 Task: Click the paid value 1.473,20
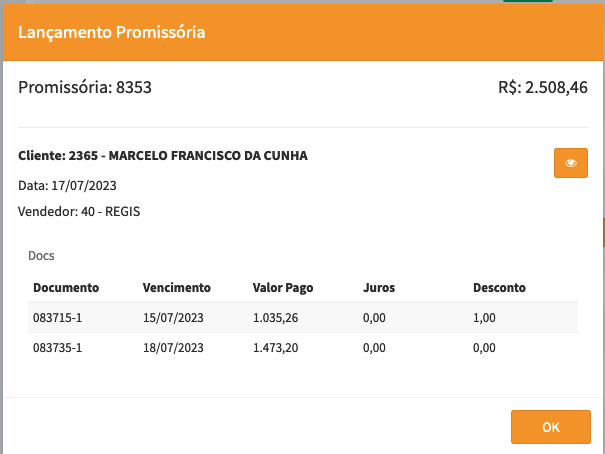pyautogui.click(x=277, y=348)
